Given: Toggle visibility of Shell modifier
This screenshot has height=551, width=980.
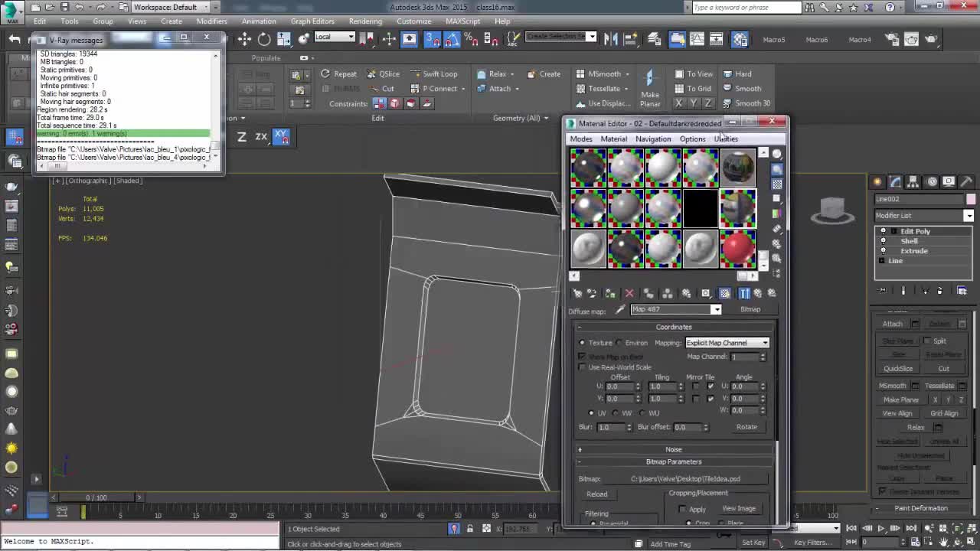Looking at the screenshot, I should pyautogui.click(x=883, y=241).
